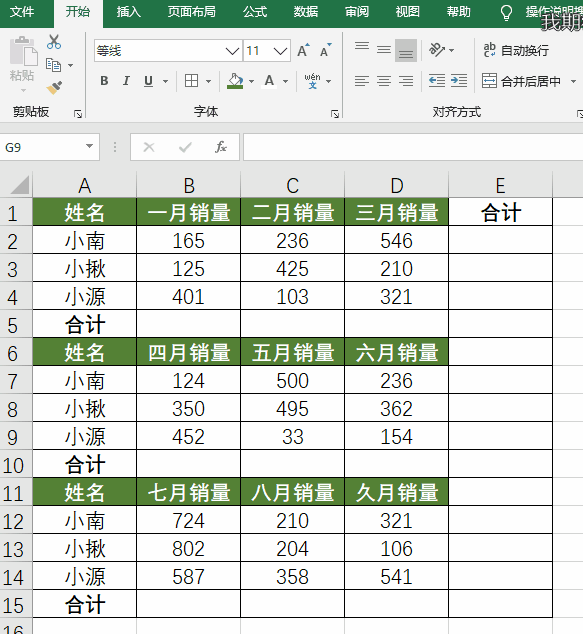Open the 帮助 (Help) tab

click(458, 12)
